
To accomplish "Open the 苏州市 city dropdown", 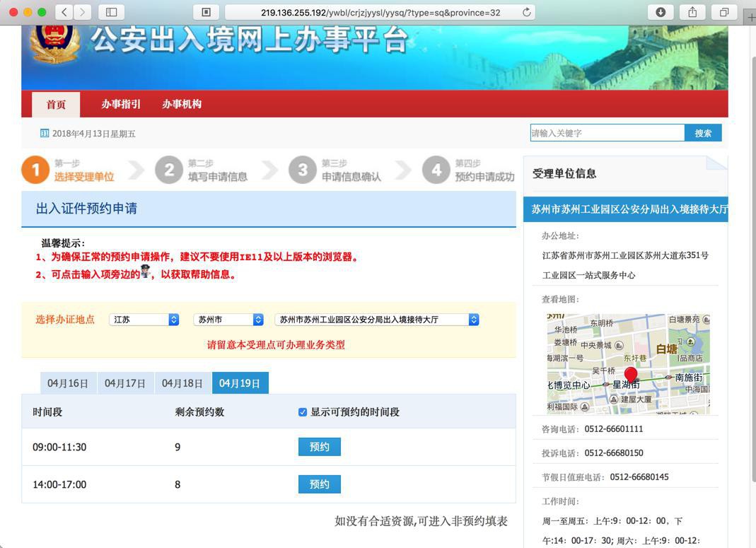I will pyautogui.click(x=228, y=320).
